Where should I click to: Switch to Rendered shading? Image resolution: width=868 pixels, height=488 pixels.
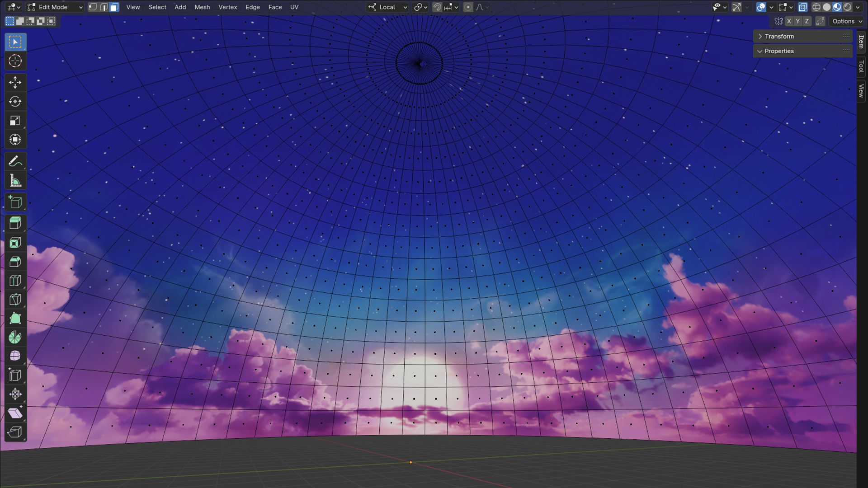coord(848,7)
